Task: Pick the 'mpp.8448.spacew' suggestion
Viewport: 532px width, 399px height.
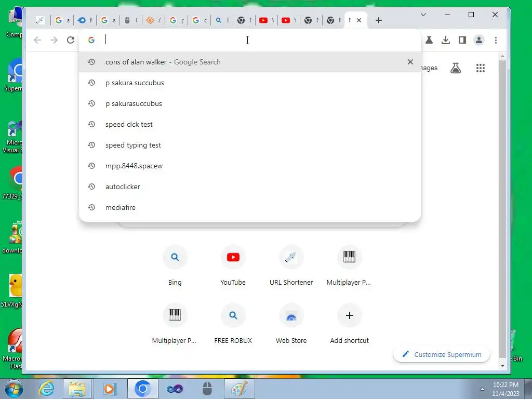Action: (x=250, y=166)
